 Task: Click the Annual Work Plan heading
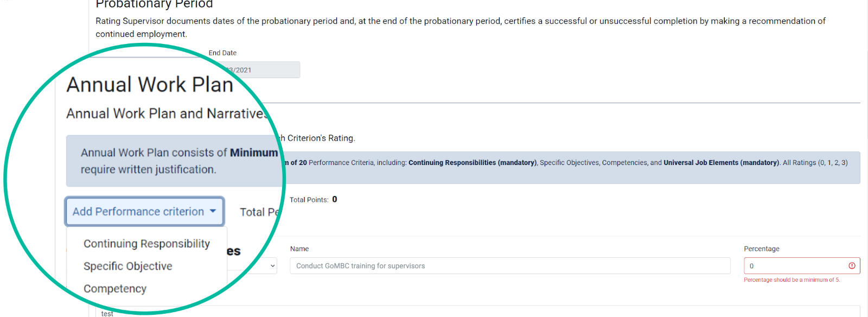(150, 85)
